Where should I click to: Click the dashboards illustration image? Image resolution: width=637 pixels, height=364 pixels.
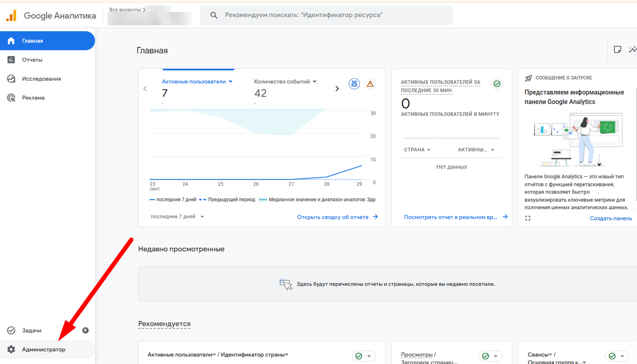tap(577, 140)
